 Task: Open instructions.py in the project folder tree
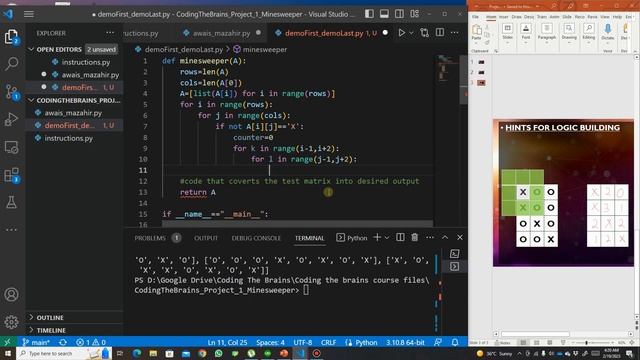coord(69,138)
